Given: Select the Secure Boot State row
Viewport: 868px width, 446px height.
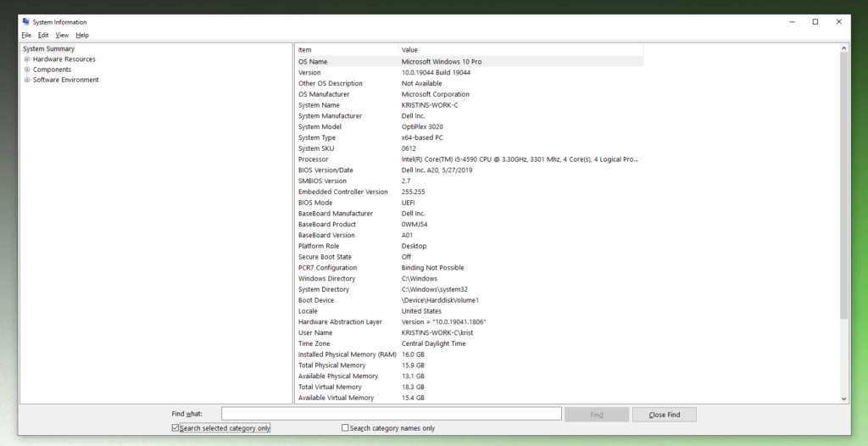Looking at the screenshot, I should [470, 257].
